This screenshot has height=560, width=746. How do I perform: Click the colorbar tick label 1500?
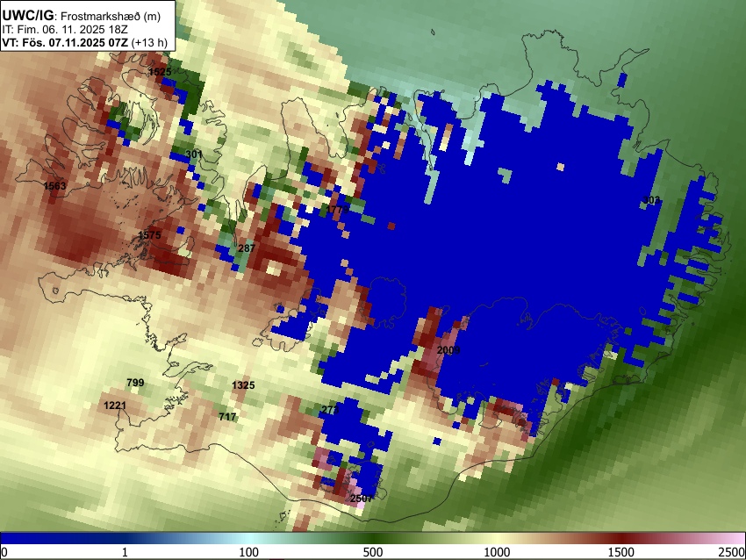(x=621, y=552)
